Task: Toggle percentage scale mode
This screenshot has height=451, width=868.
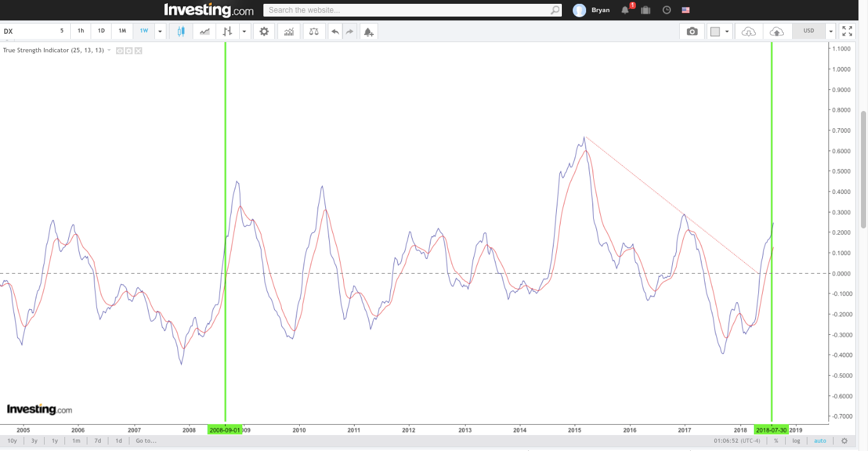Action: point(776,441)
